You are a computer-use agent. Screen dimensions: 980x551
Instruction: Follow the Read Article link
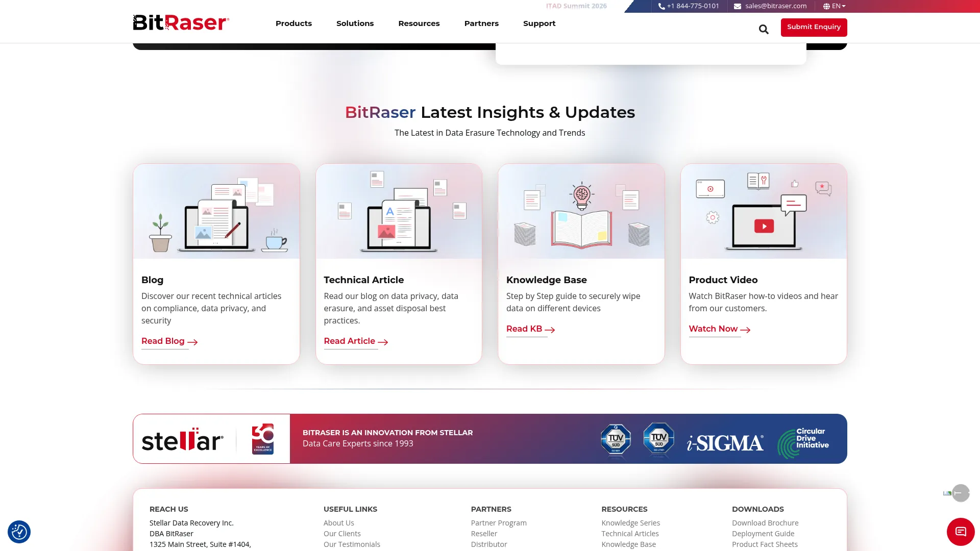click(x=350, y=341)
